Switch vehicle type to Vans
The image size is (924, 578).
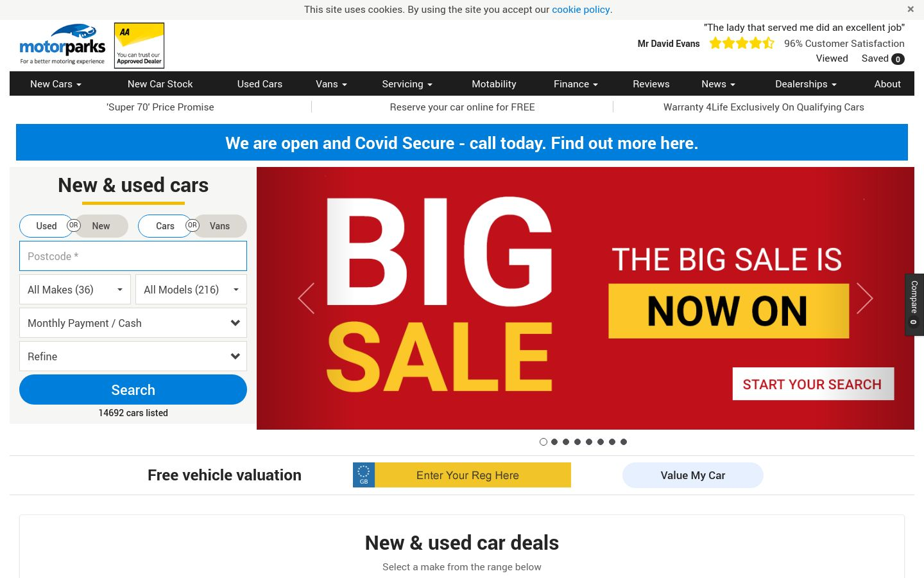219,226
